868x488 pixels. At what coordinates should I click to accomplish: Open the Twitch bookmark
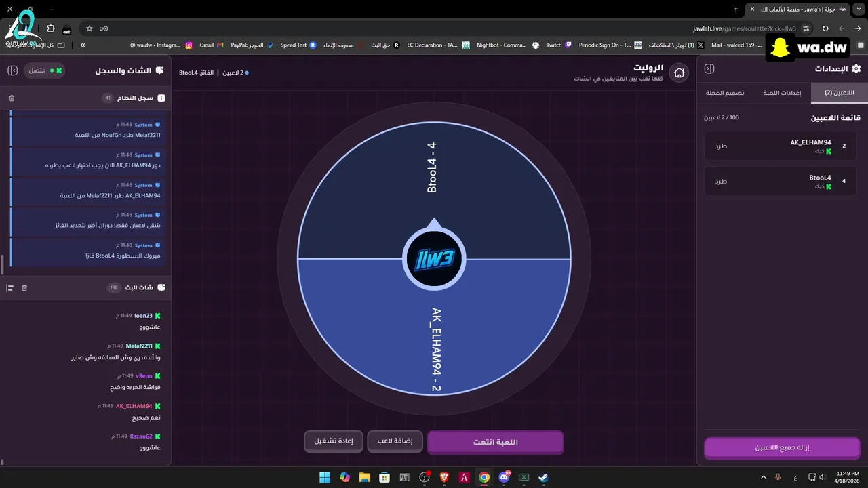(560, 45)
